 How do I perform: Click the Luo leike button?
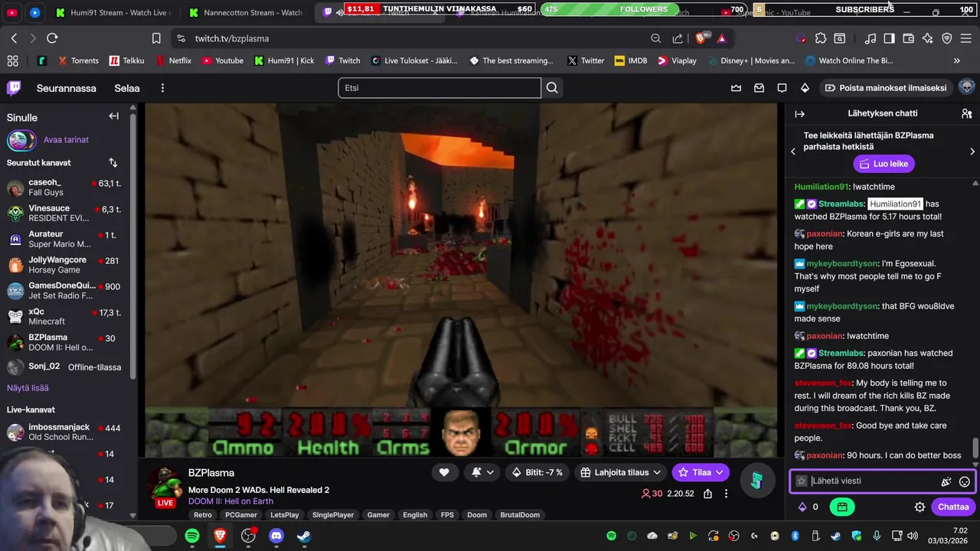884,164
